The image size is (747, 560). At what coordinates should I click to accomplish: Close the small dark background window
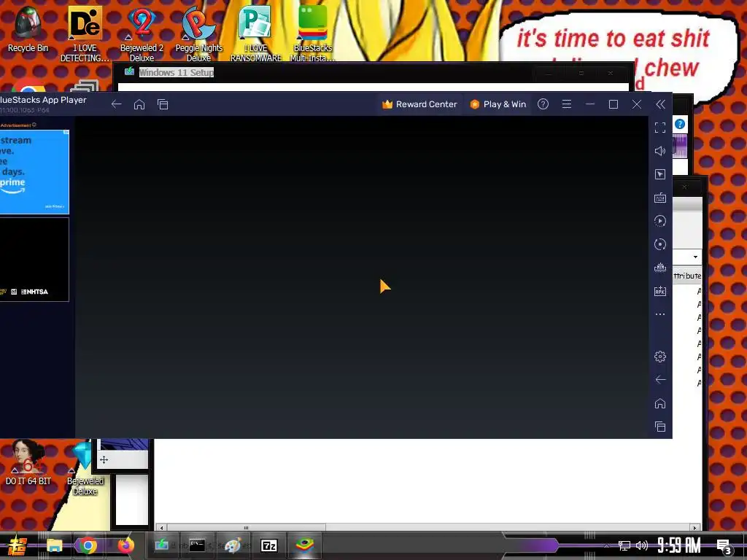[x=684, y=187]
